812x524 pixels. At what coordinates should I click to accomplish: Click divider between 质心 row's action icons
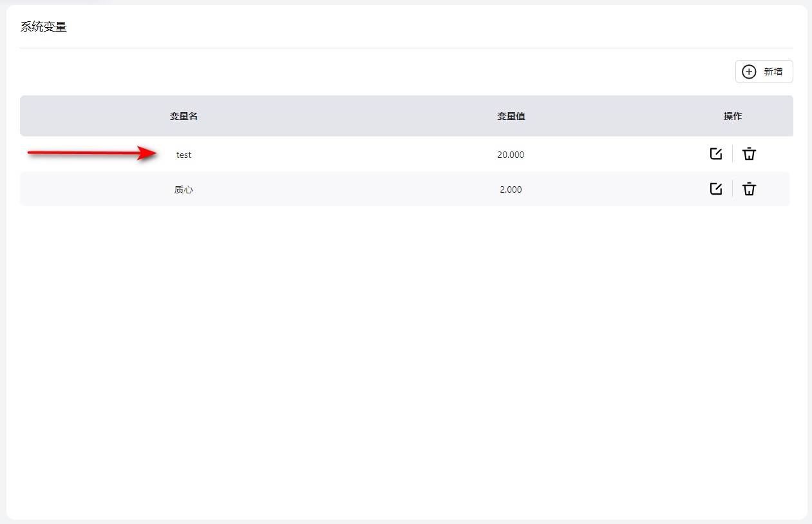(732, 189)
